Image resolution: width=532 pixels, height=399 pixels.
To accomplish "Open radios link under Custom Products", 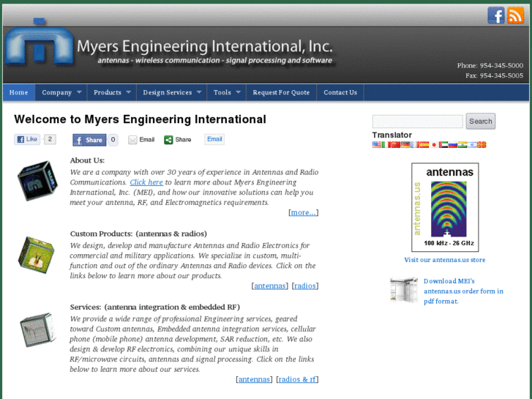I will tap(304, 286).
